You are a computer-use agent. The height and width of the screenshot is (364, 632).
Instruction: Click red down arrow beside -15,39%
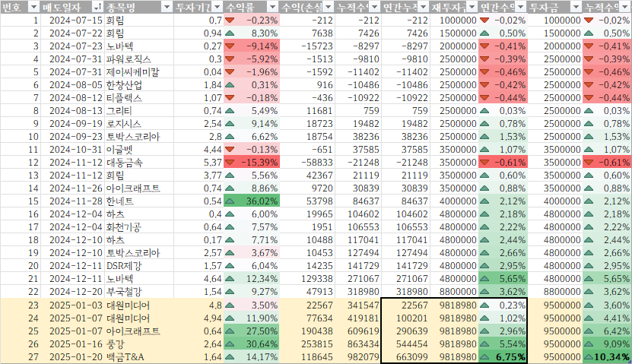pyautogui.click(x=230, y=163)
